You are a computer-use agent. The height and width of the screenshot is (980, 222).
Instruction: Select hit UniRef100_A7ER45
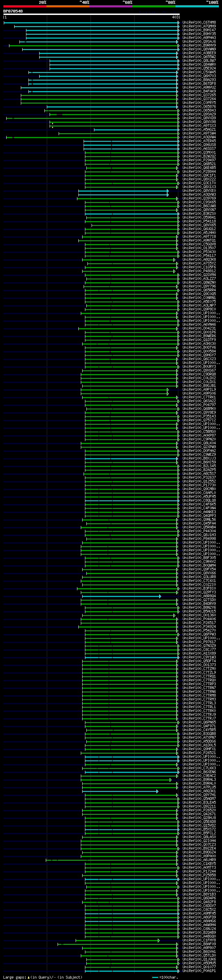[x=199, y=141]
